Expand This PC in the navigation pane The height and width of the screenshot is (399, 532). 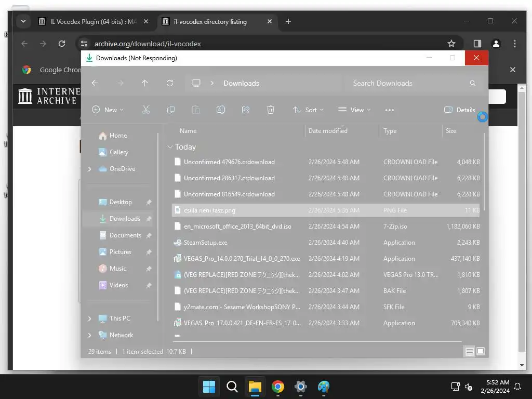89,318
